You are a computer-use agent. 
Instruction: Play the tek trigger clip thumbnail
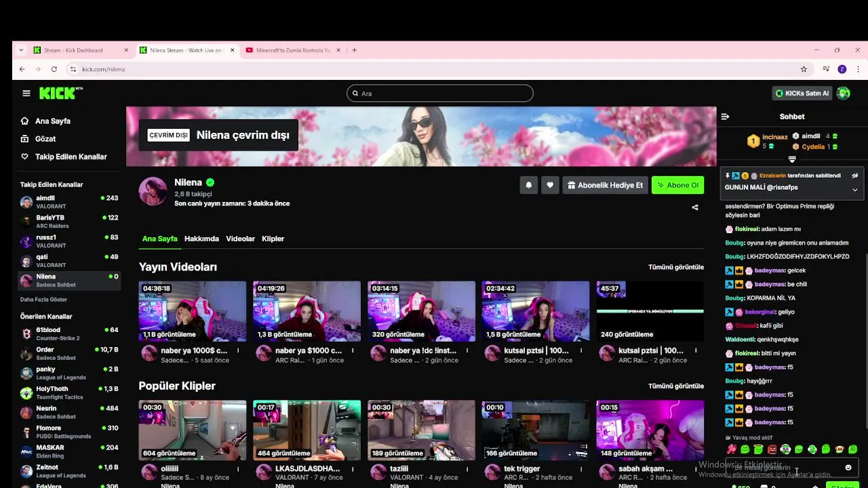coord(536,430)
